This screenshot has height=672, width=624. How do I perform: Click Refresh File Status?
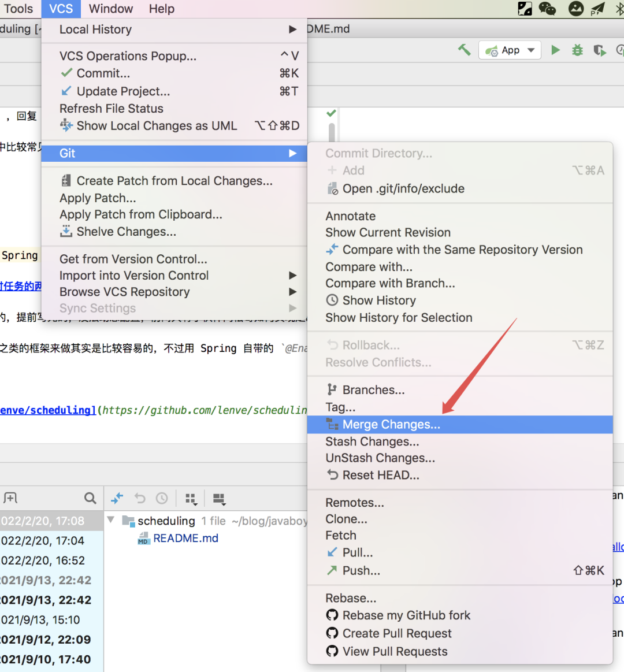(174, 109)
